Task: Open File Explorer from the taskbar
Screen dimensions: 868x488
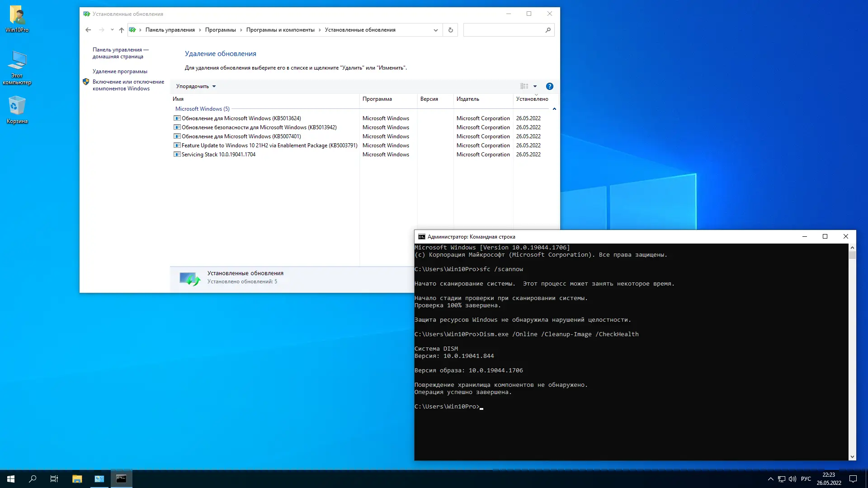Action: (x=77, y=479)
